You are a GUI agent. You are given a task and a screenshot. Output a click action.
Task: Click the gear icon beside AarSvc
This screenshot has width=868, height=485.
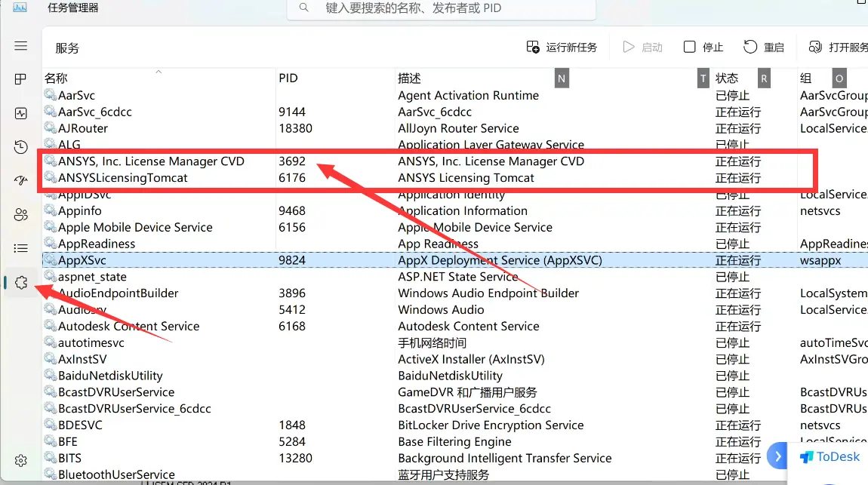50,95
